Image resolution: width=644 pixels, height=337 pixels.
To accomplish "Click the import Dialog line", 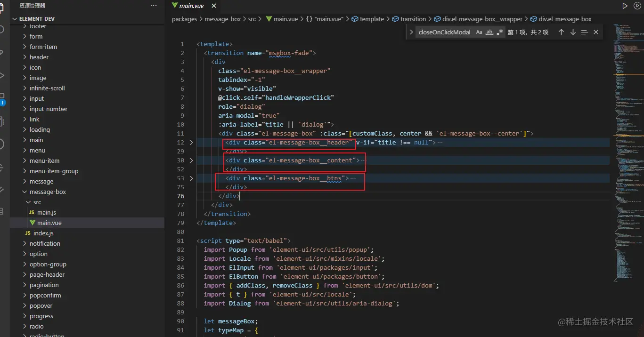I will click(x=302, y=303).
